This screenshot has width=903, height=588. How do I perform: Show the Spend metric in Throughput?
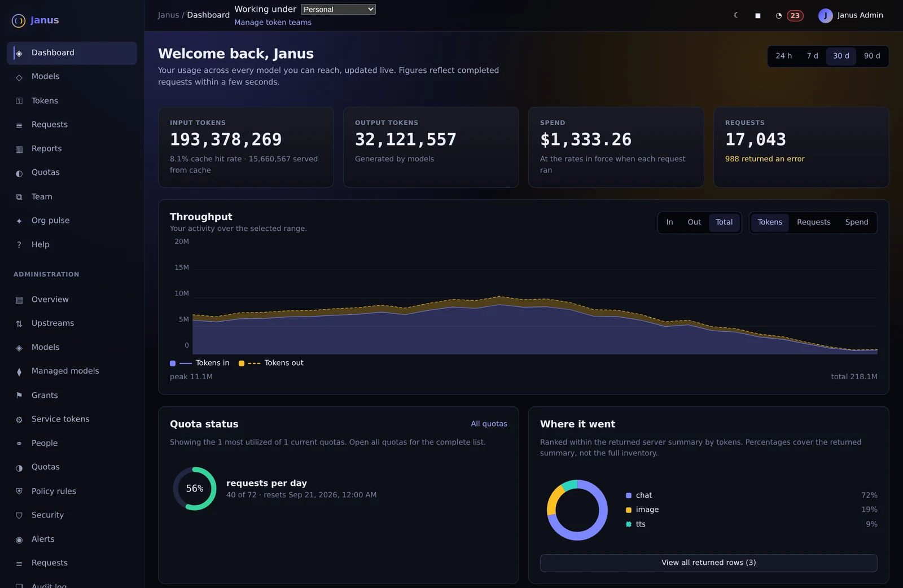coord(857,222)
